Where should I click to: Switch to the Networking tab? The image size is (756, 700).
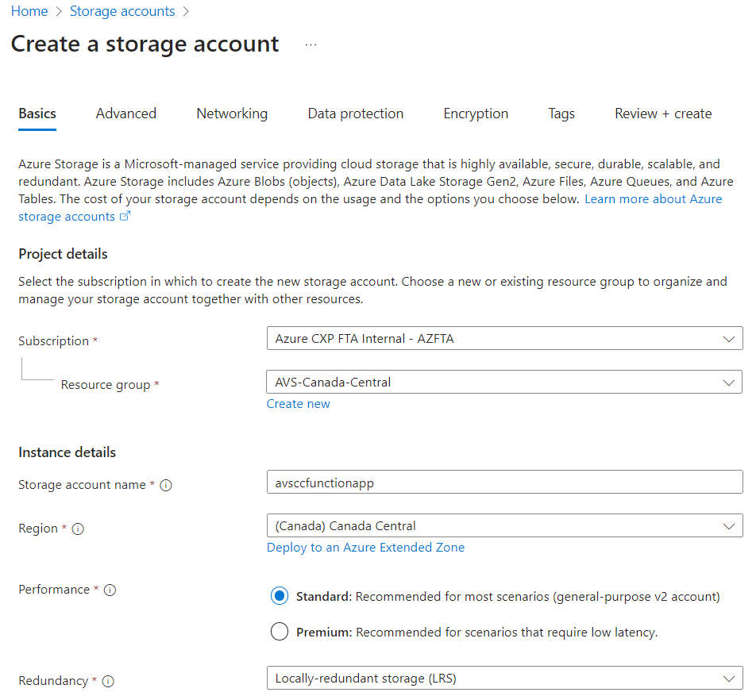click(x=232, y=113)
